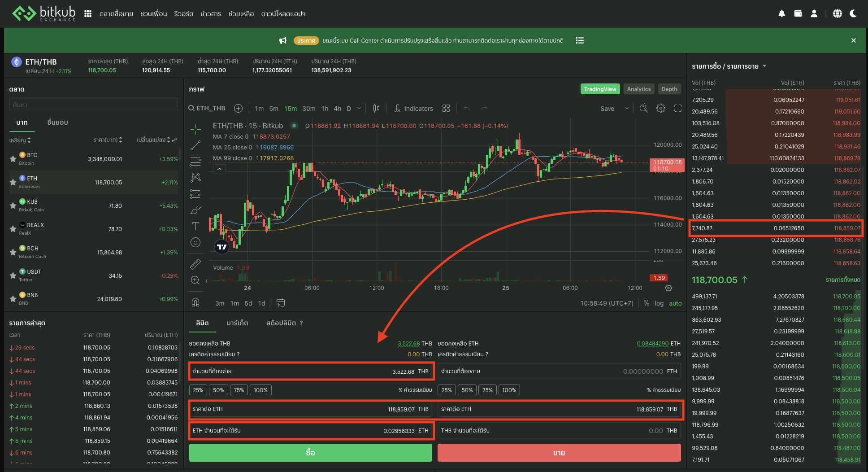Toggle log scale on chart
This screenshot has height=472, width=868.
click(x=659, y=303)
